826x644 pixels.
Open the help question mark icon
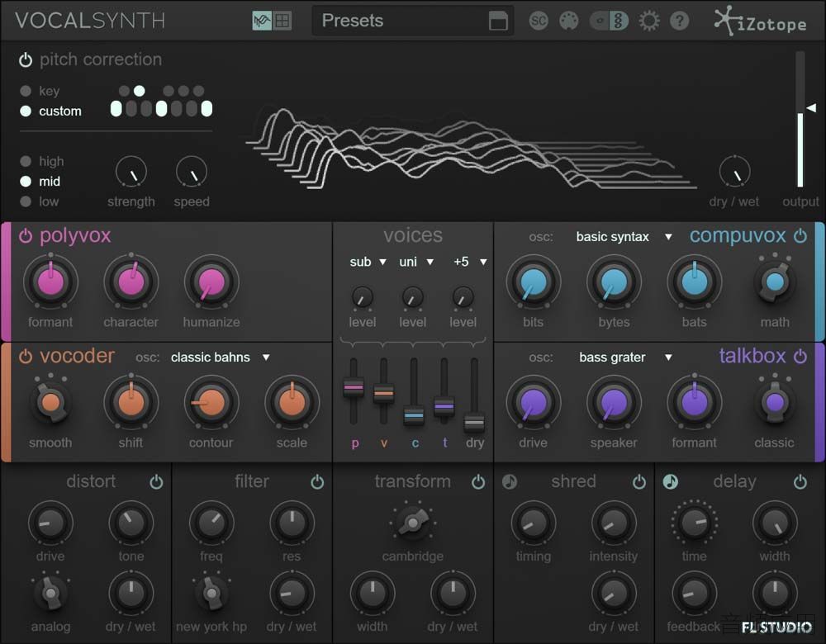(680, 21)
